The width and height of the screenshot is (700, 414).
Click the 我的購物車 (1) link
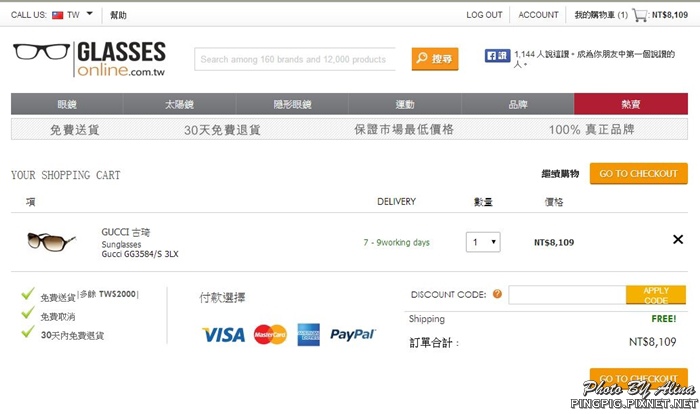tap(601, 15)
